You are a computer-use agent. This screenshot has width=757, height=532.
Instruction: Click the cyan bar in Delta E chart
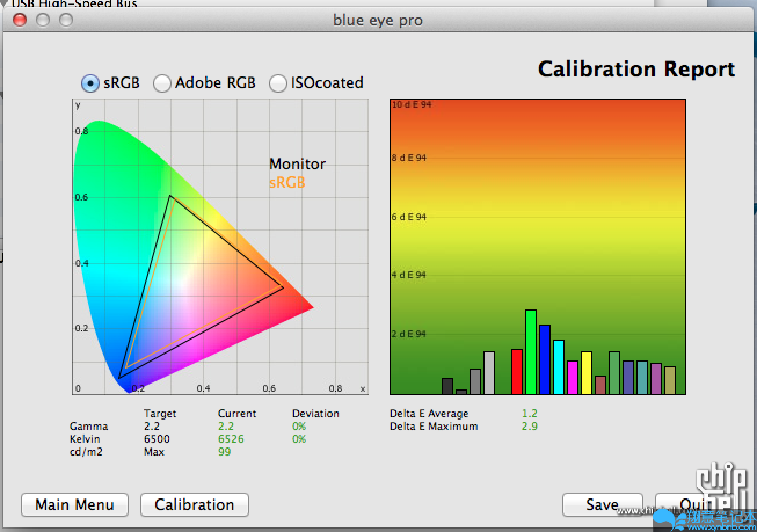[559, 367]
